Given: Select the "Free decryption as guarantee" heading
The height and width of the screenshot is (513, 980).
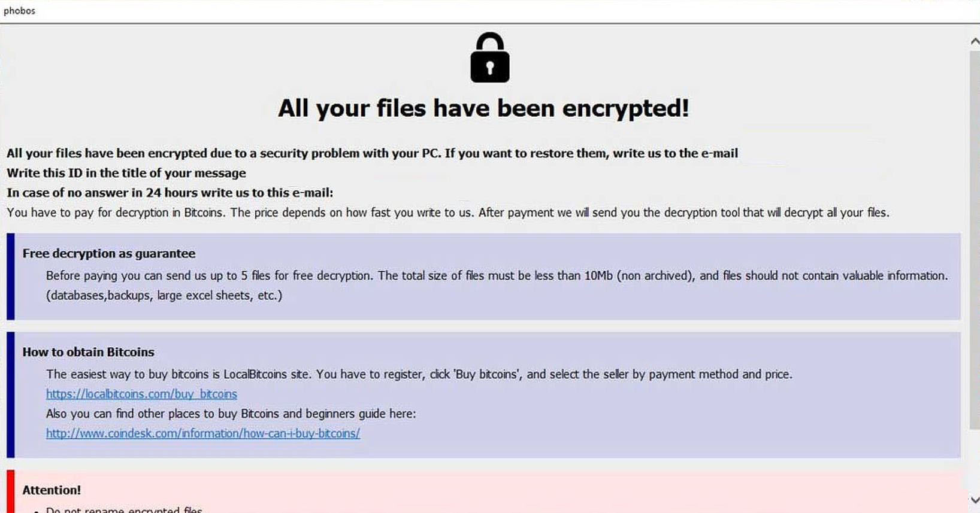Looking at the screenshot, I should pyautogui.click(x=109, y=254).
